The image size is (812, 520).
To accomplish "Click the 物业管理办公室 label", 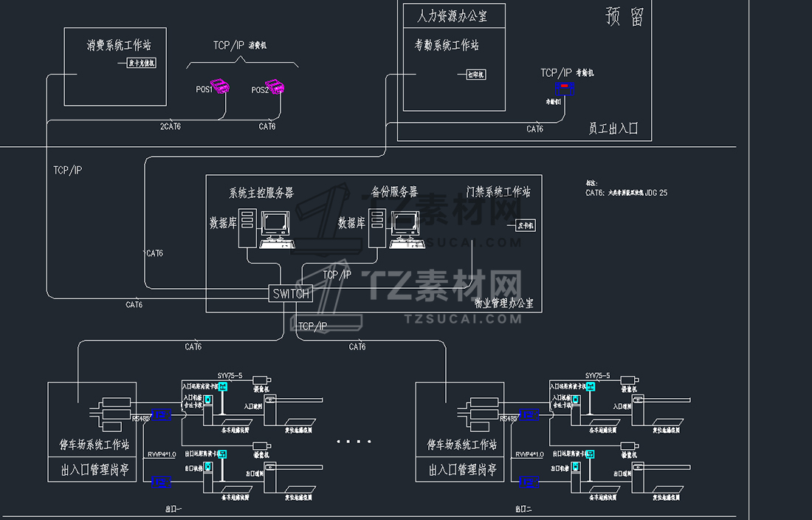I will pos(504,303).
